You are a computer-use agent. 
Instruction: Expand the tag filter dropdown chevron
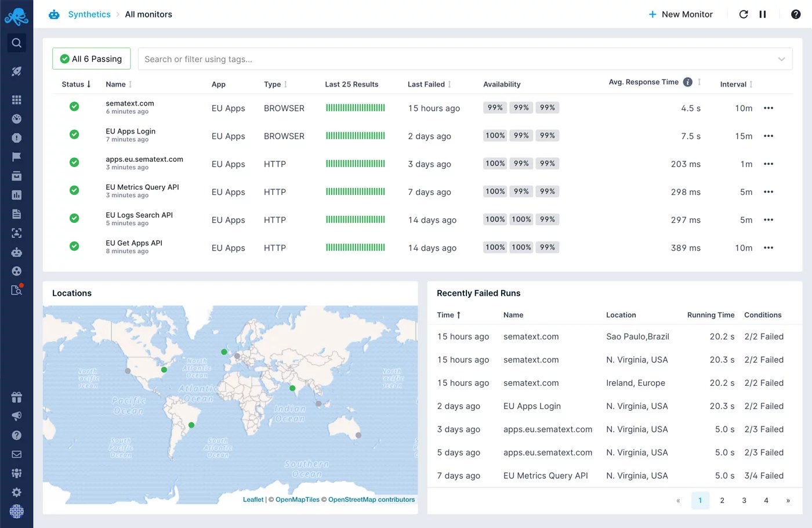click(781, 59)
